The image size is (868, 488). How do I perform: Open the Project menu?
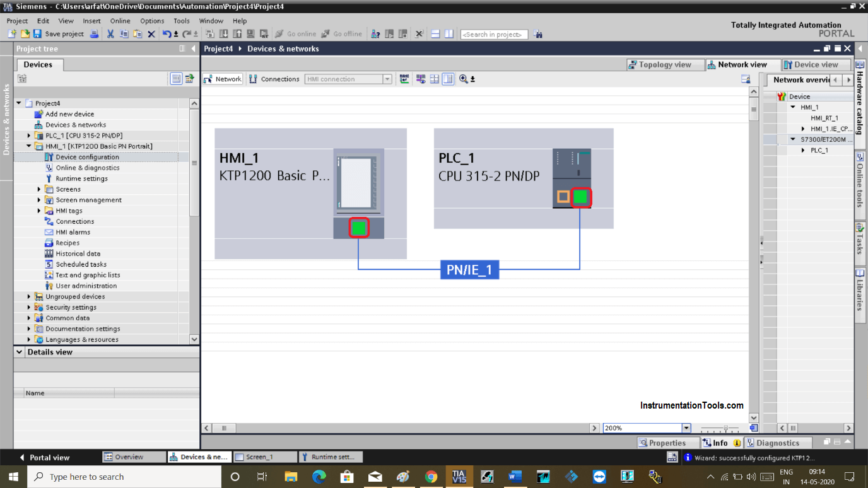[x=17, y=21]
